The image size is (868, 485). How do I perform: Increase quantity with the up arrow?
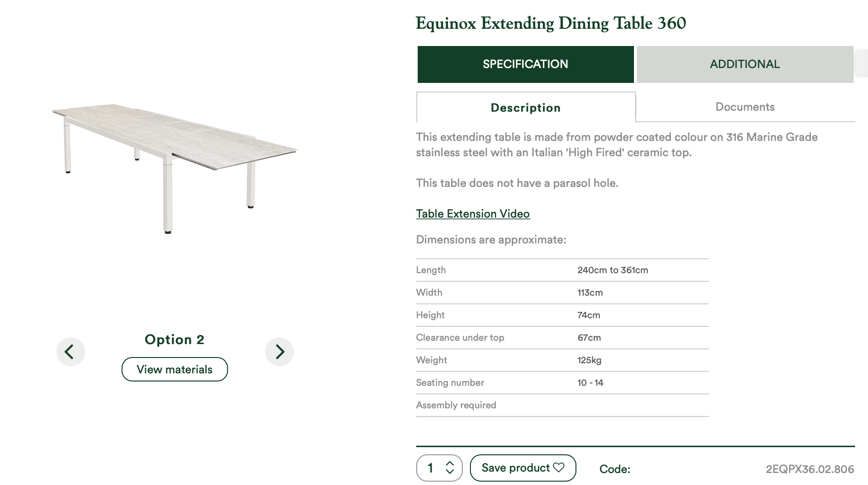pyautogui.click(x=450, y=463)
